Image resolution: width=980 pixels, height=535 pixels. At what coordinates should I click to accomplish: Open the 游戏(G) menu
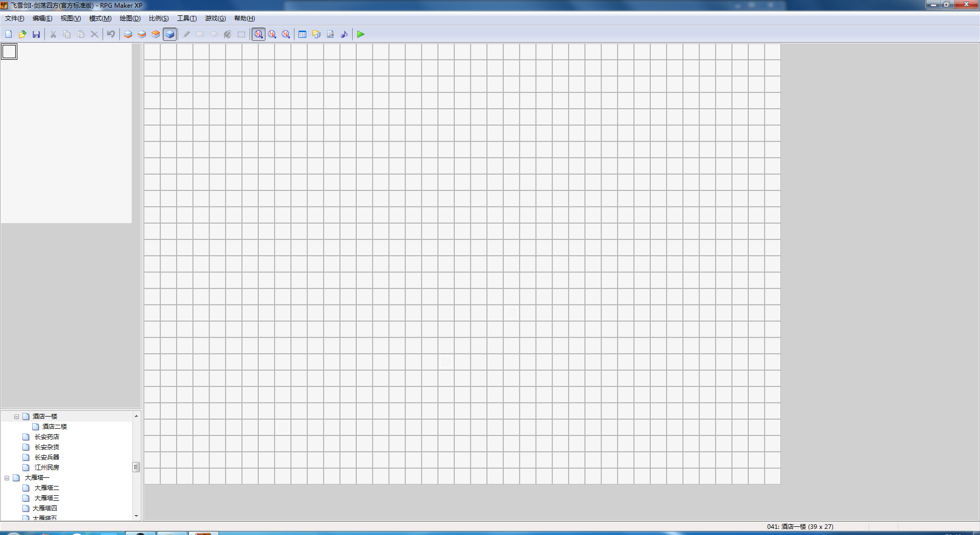pos(215,18)
